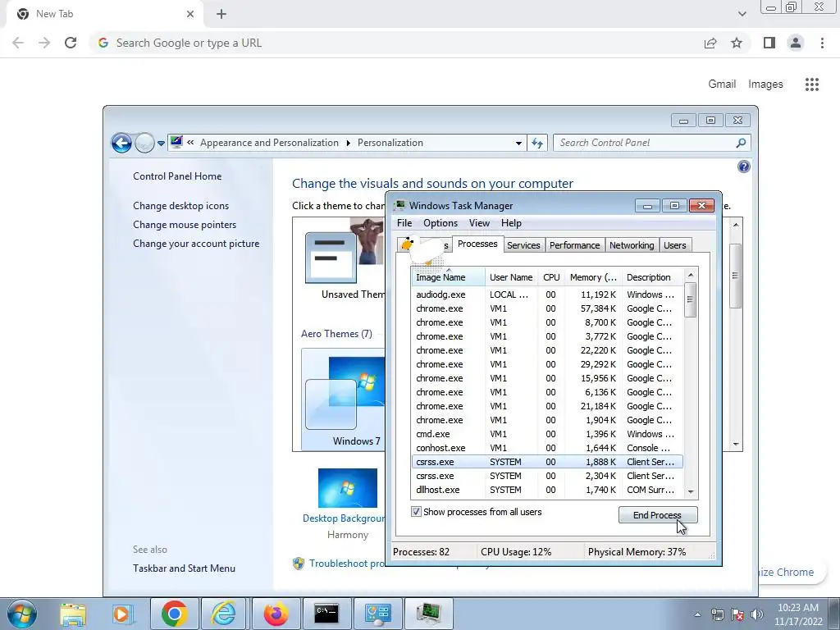Open Internet Explorer from taskbar
The height and width of the screenshot is (630, 840).
click(223, 614)
